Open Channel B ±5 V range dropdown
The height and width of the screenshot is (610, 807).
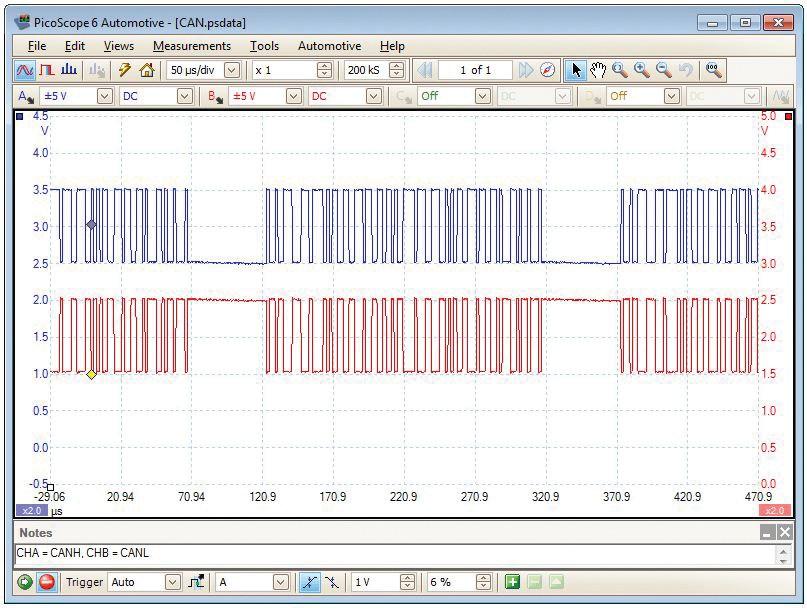click(293, 96)
